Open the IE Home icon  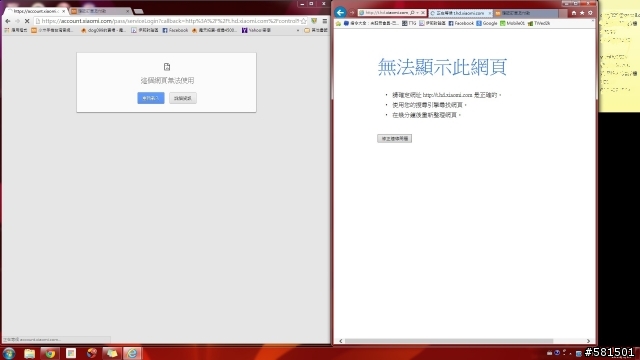tap(574, 13)
